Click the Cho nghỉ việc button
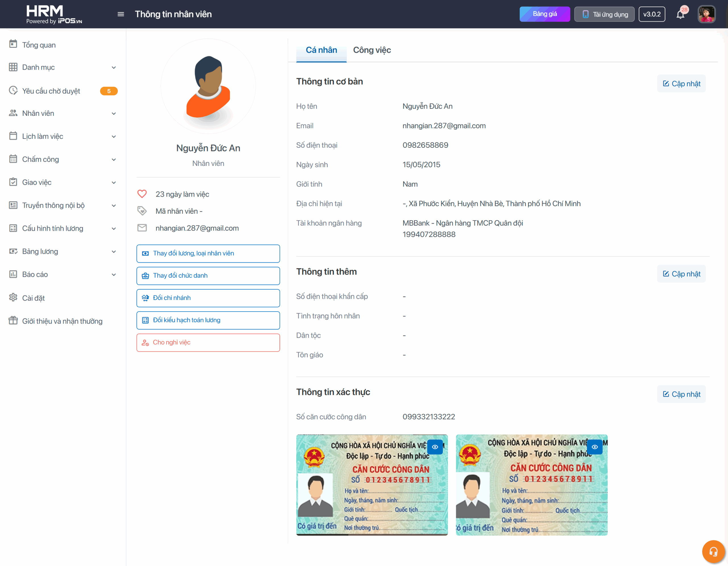728x566 pixels. (208, 343)
